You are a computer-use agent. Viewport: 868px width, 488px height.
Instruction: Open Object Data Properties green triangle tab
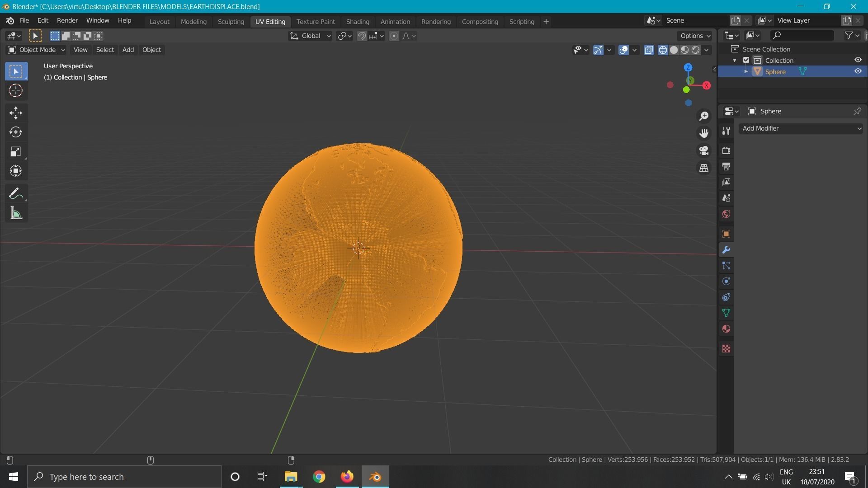[x=726, y=313]
